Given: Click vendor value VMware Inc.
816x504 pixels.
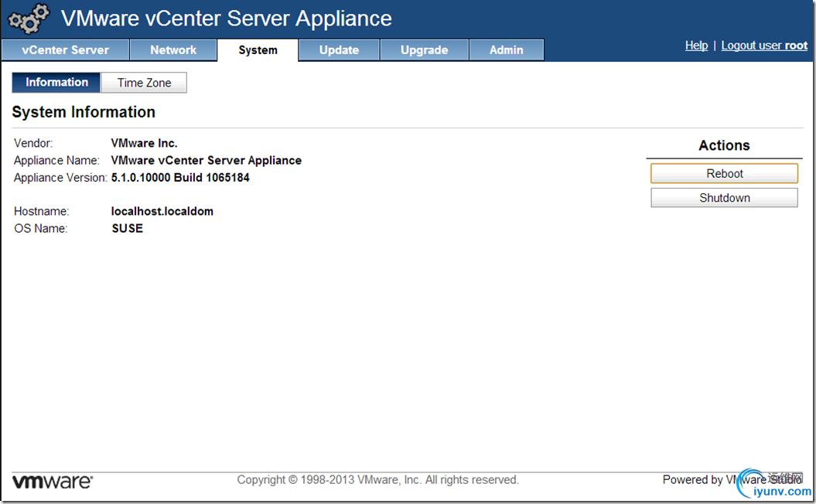Looking at the screenshot, I should point(144,143).
